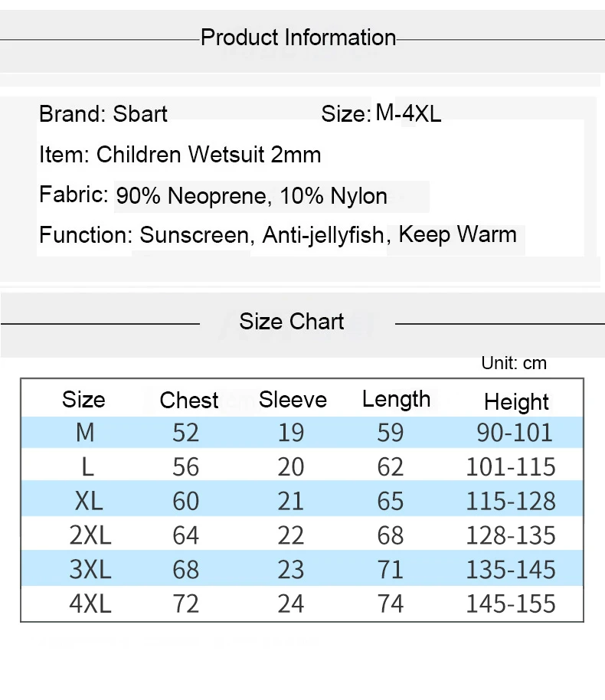Select the Chest column header

[189, 400]
